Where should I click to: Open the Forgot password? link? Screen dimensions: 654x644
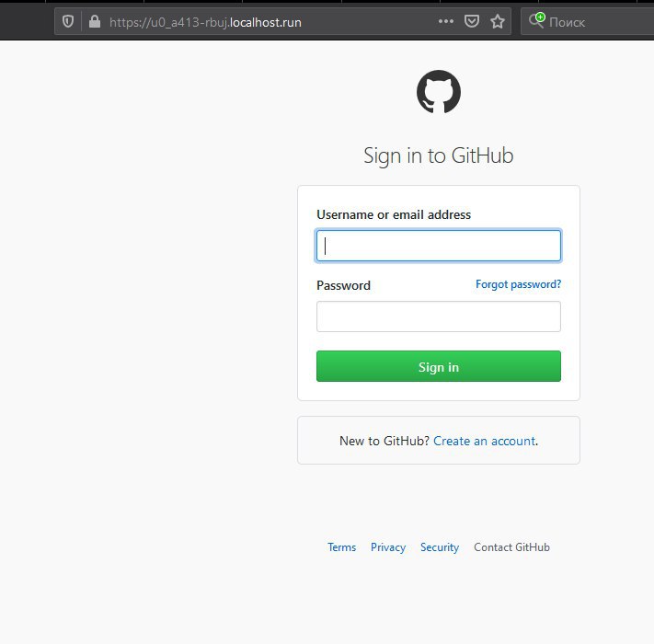[x=519, y=284]
